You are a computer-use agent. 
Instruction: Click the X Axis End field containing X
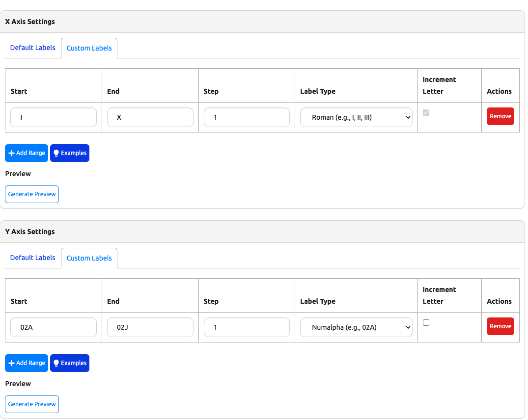coord(150,117)
